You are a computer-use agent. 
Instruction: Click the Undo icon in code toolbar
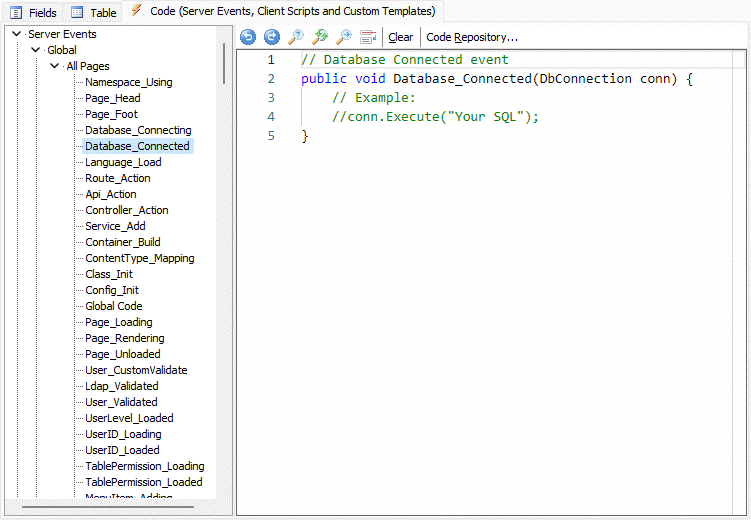248,37
